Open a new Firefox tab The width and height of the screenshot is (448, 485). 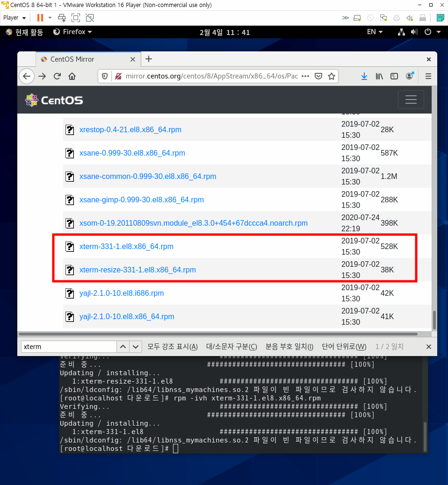pos(149,59)
